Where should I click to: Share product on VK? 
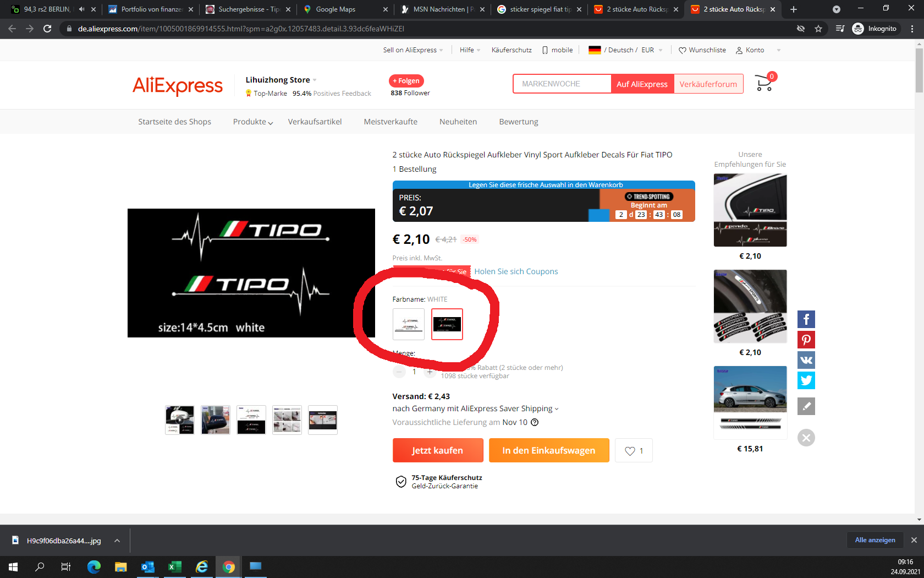[806, 360]
